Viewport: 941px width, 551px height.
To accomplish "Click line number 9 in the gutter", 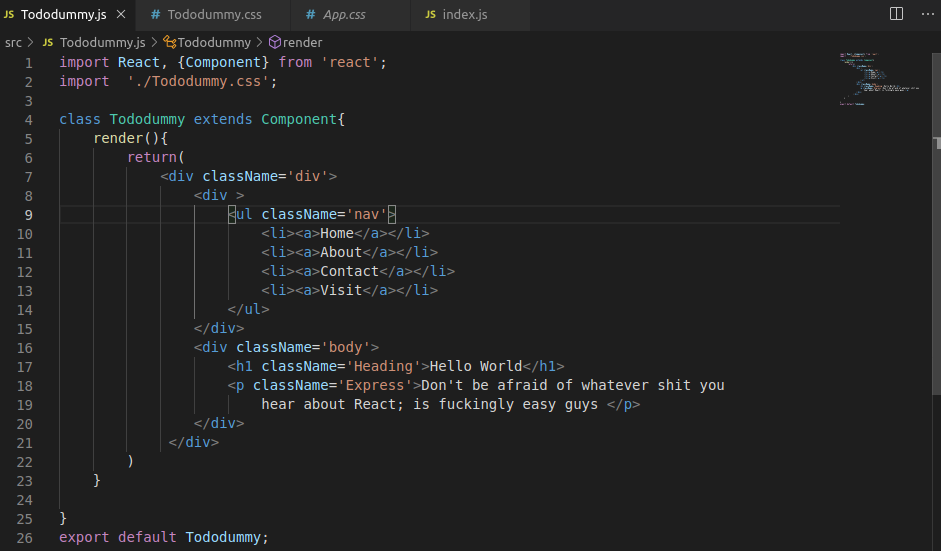I will pos(29,215).
